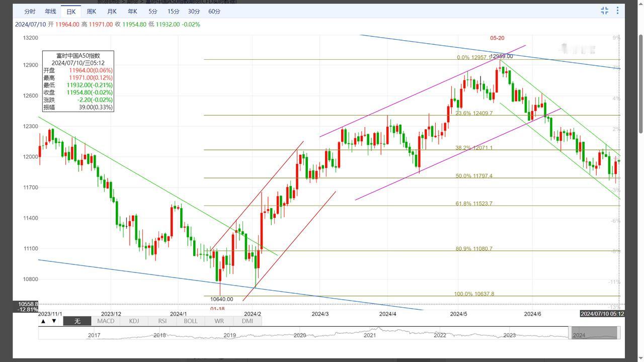Click the fullscreen collapse icon

click(x=604, y=11)
